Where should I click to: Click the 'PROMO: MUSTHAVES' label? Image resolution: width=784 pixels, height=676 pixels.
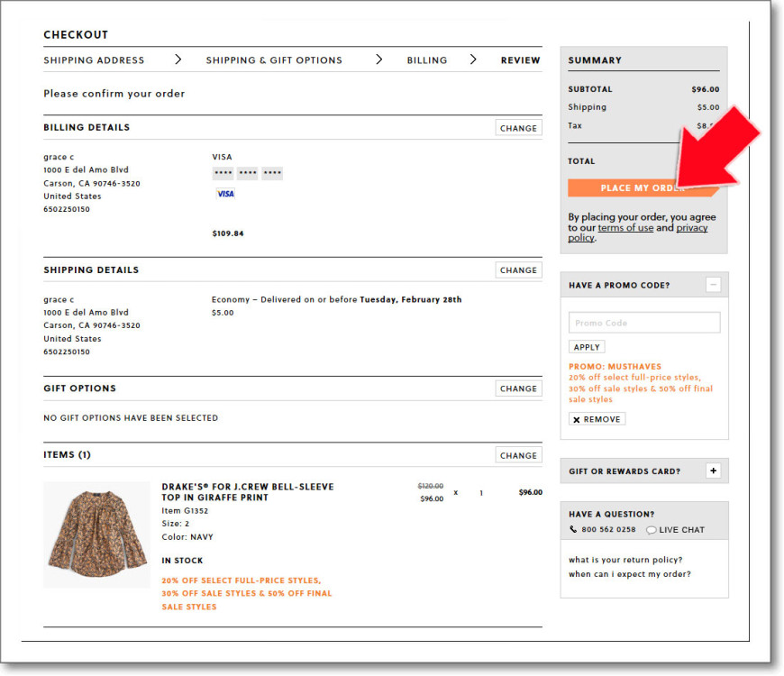tap(615, 367)
